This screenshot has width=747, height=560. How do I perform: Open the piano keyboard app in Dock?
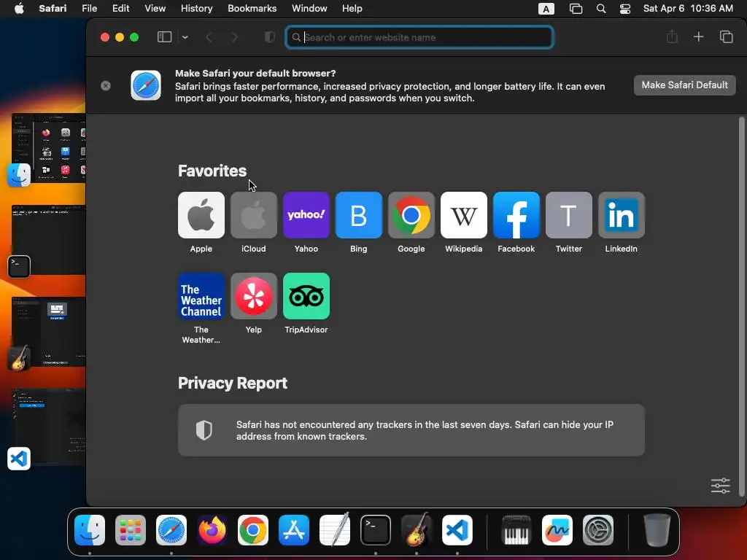[x=516, y=530]
